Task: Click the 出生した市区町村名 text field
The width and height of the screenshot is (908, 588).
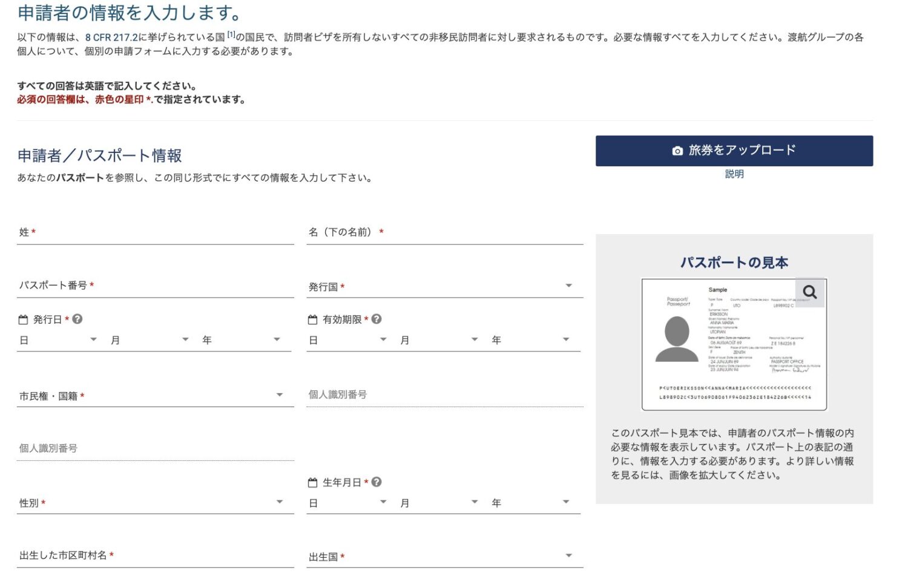Action: pos(155,556)
